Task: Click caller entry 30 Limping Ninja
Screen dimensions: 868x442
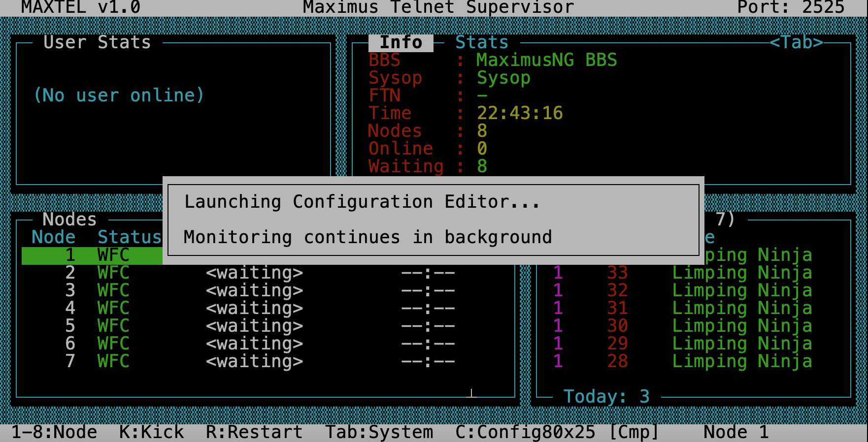Action: (x=682, y=326)
